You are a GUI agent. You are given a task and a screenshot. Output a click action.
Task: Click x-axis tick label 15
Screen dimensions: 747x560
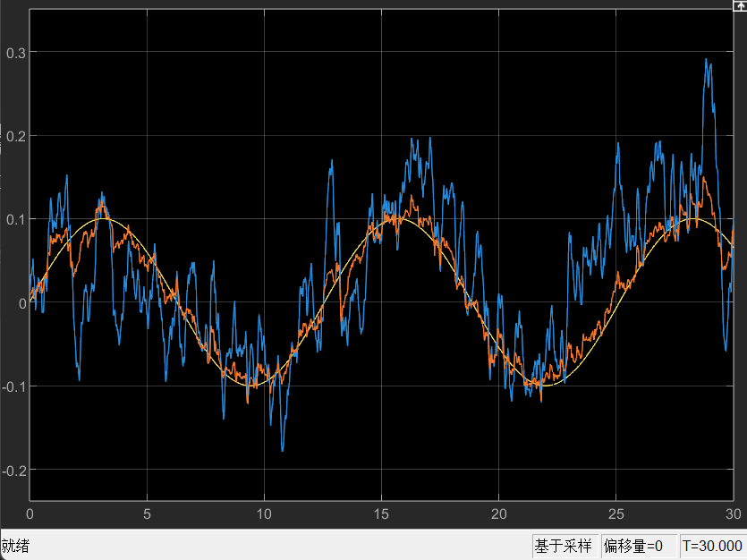[x=382, y=514]
